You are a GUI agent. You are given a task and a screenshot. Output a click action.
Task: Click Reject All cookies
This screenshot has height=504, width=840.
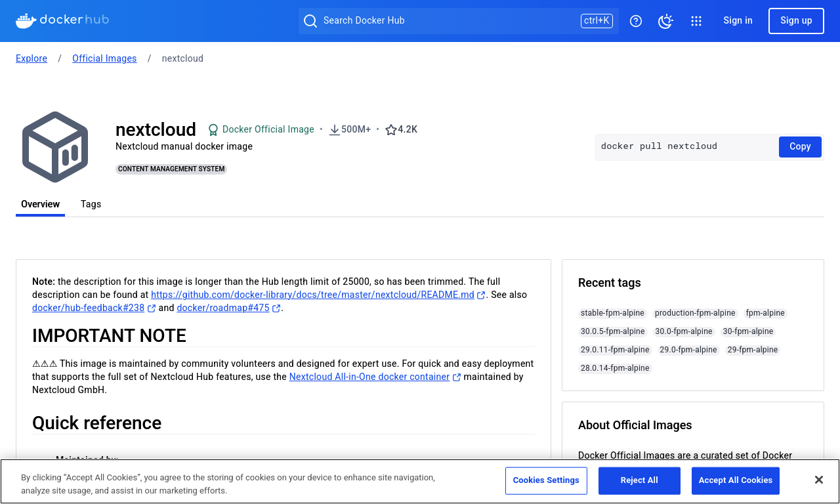point(639,480)
